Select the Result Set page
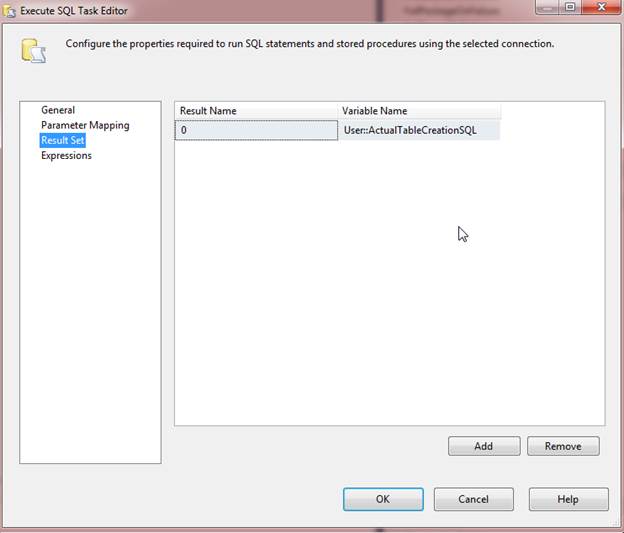 pos(63,141)
